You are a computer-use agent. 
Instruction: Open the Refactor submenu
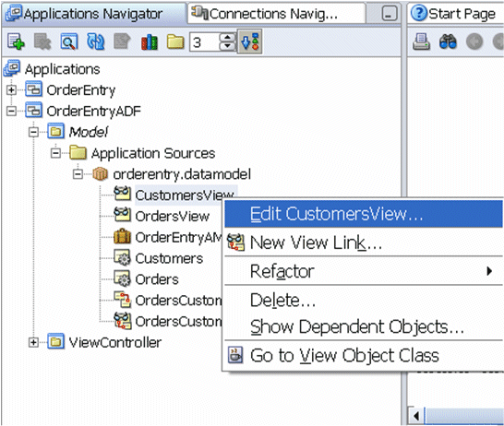point(363,271)
